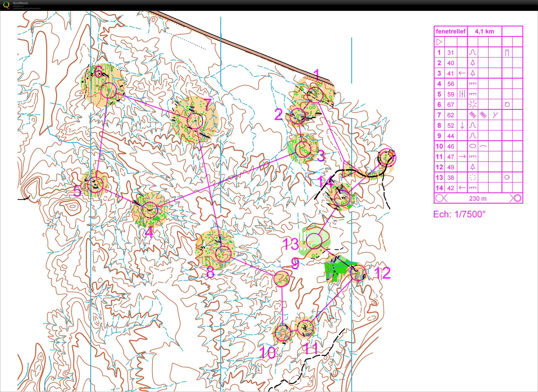Select control circle 3 on the map
Image resolution: width=538 pixels, height=392 pixels.
click(303, 149)
